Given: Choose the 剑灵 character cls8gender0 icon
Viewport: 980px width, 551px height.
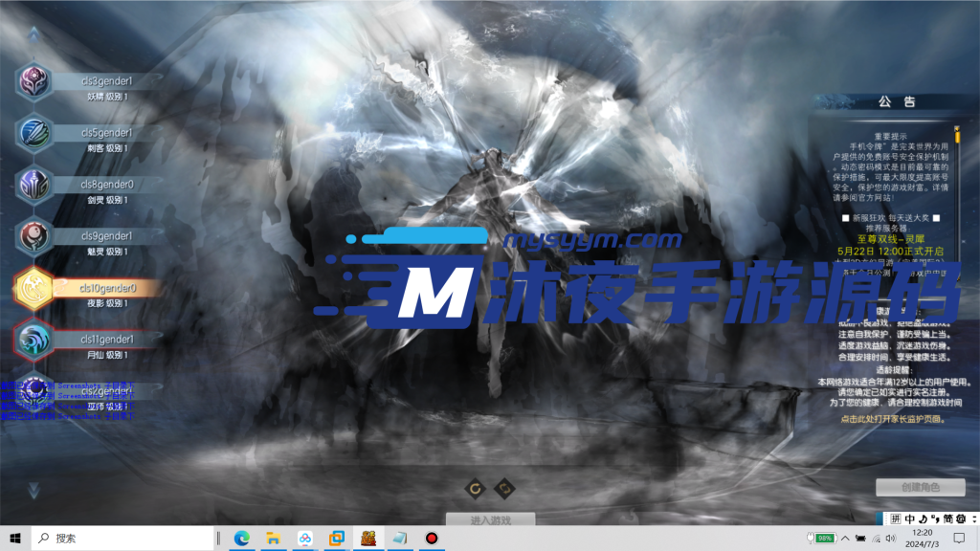Looking at the screenshot, I should tap(34, 184).
